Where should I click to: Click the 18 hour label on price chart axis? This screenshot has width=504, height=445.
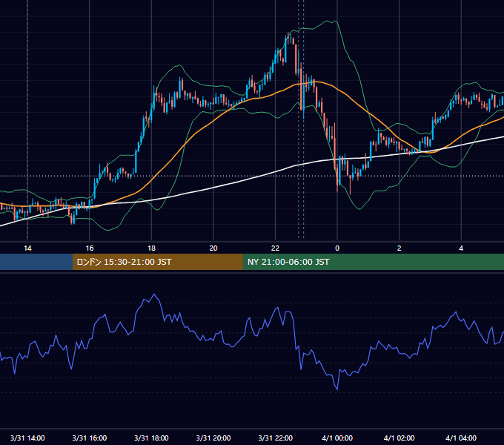151,248
